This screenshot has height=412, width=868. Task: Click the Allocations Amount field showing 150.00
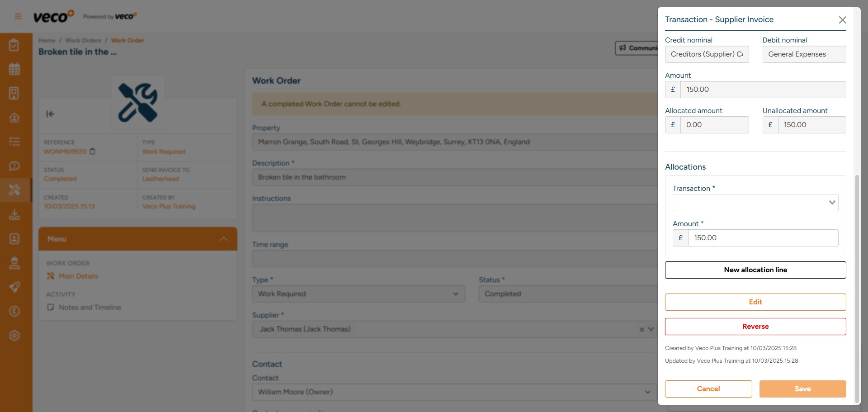[x=763, y=237]
